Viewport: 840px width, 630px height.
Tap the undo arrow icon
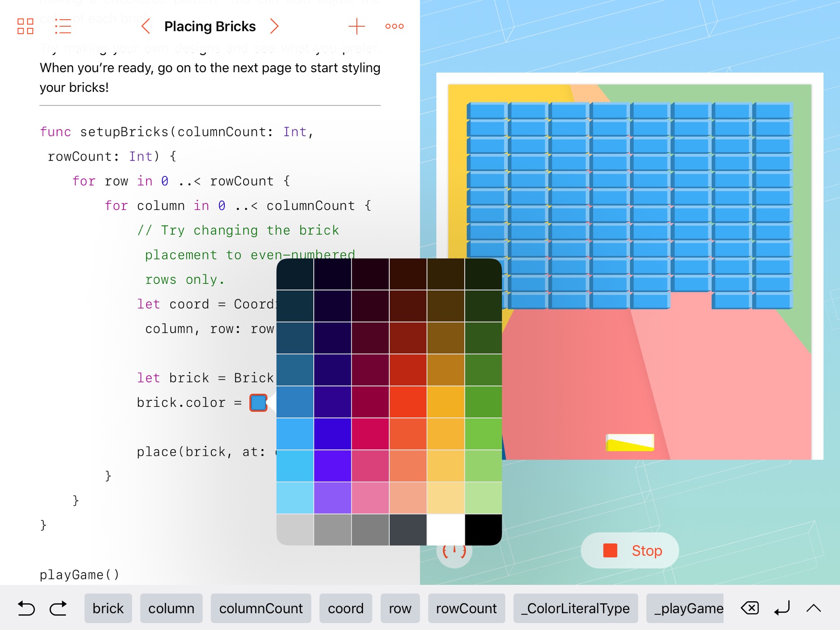[26, 608]
